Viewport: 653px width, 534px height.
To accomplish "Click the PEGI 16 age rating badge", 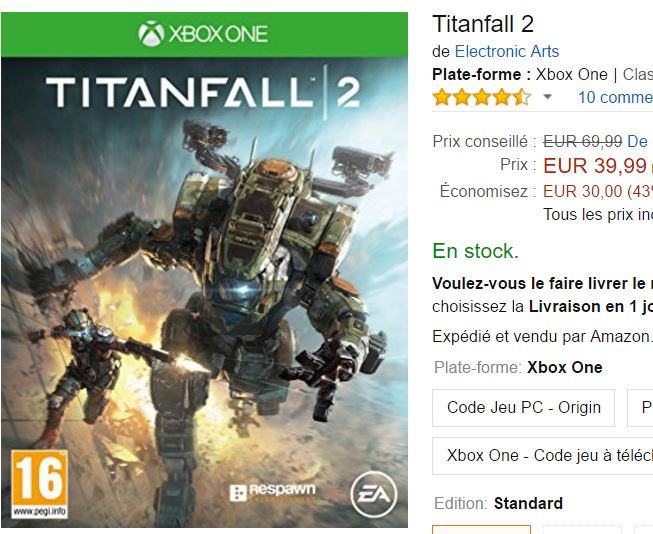I will 40,484.
